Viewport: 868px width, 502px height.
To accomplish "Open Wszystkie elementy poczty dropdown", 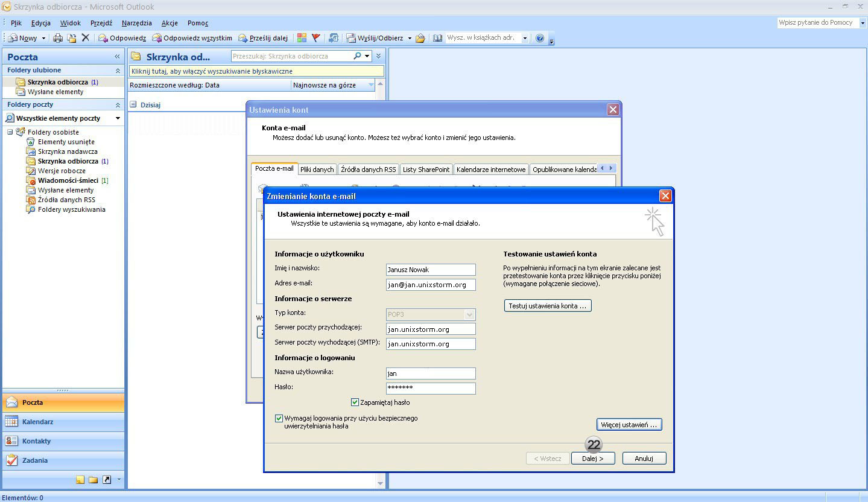I will [x=118, y=118].
